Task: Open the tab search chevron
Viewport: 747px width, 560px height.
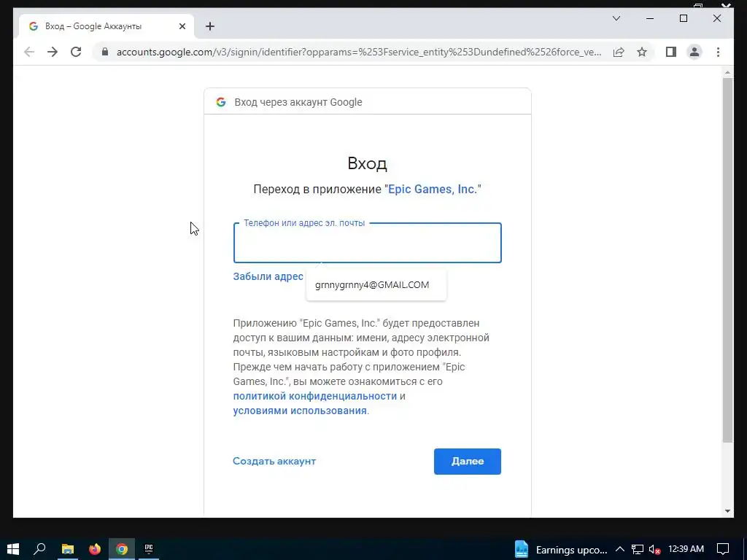Action: point(616,18)
